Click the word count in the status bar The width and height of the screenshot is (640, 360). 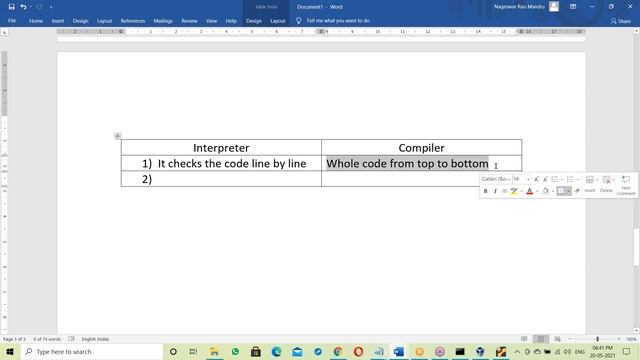(x=47, y=339)
